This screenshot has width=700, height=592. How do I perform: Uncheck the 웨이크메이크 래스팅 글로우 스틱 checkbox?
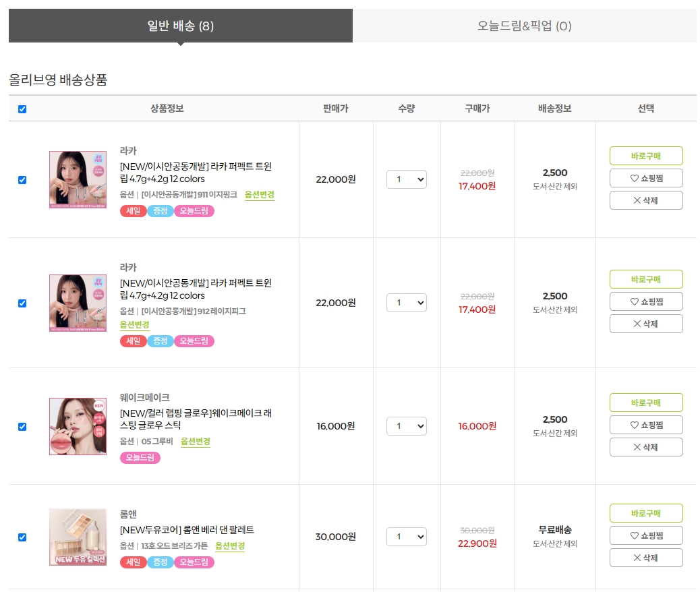(x=22, y=427)
